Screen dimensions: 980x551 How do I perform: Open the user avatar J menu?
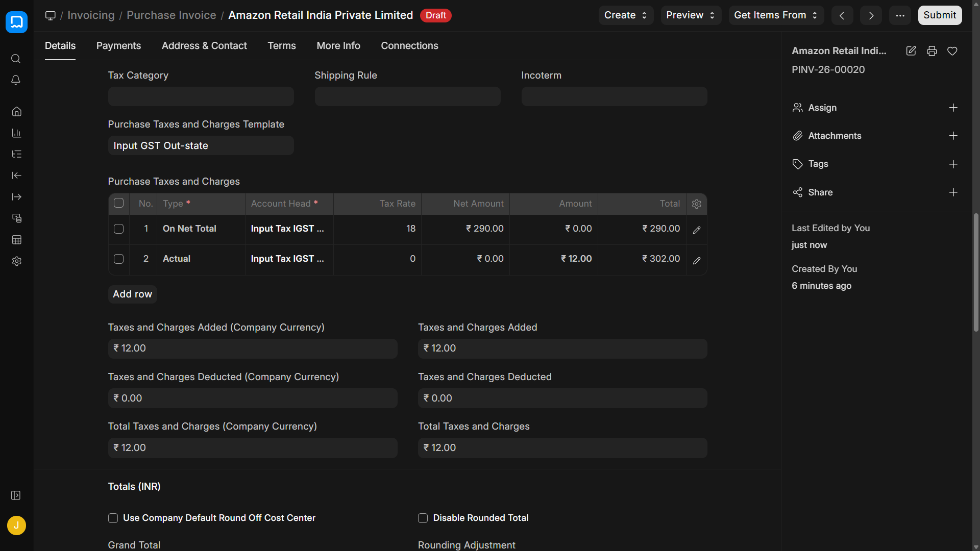pyautogui.click(x=16, y=525)
